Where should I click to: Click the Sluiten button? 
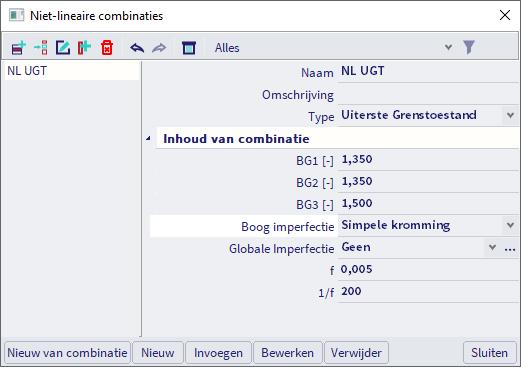[x=490, y=353]
